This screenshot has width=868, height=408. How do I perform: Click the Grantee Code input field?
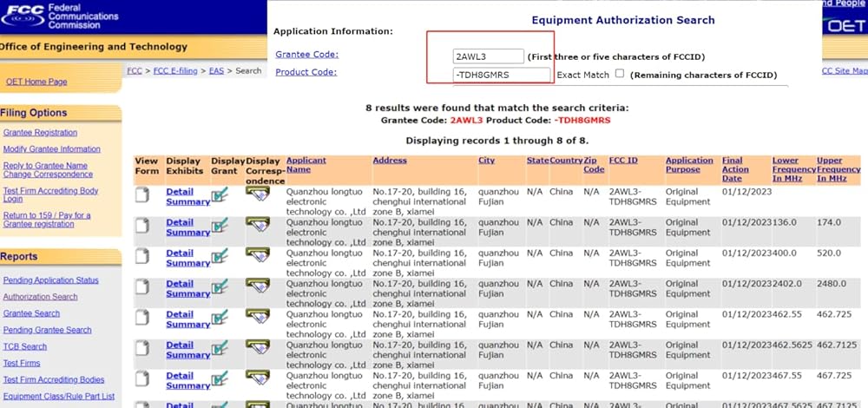(x=489, y=56)
